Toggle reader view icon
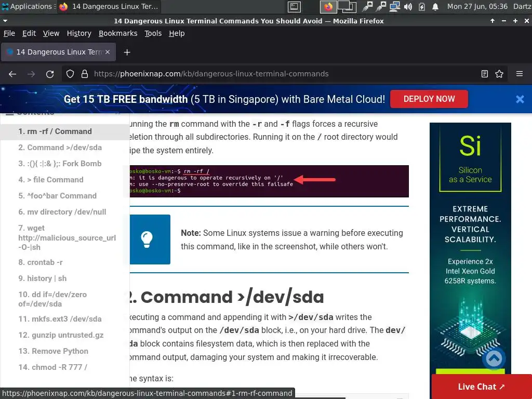The image size is (532, 399). [x=485, y=74]
